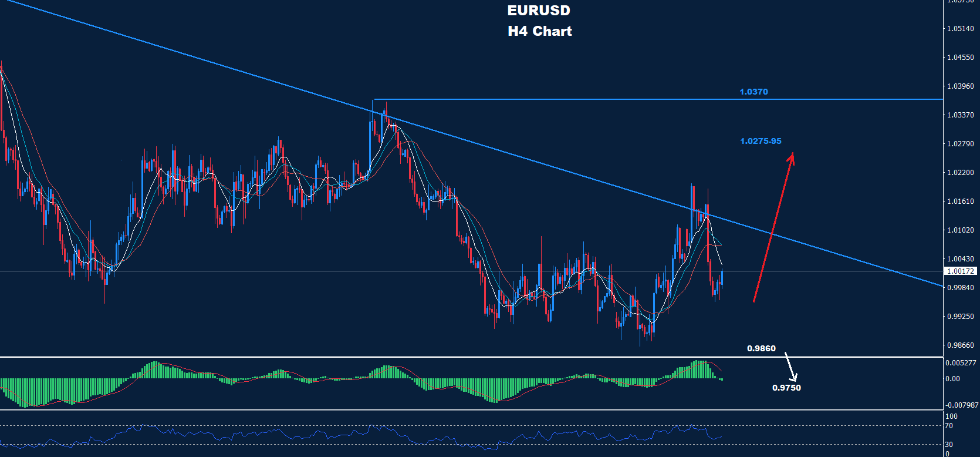Click the EURUSD chart title
Viewport: 980px width, 457px height.
pos(539,11)
